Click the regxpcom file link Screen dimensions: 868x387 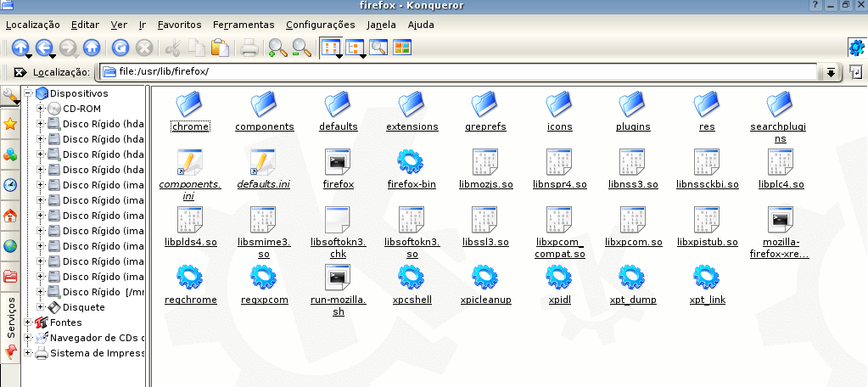pos(265,300)
